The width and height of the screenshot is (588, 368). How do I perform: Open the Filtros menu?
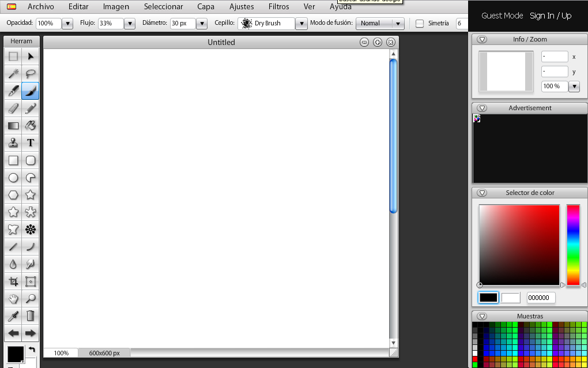[278, 6]
